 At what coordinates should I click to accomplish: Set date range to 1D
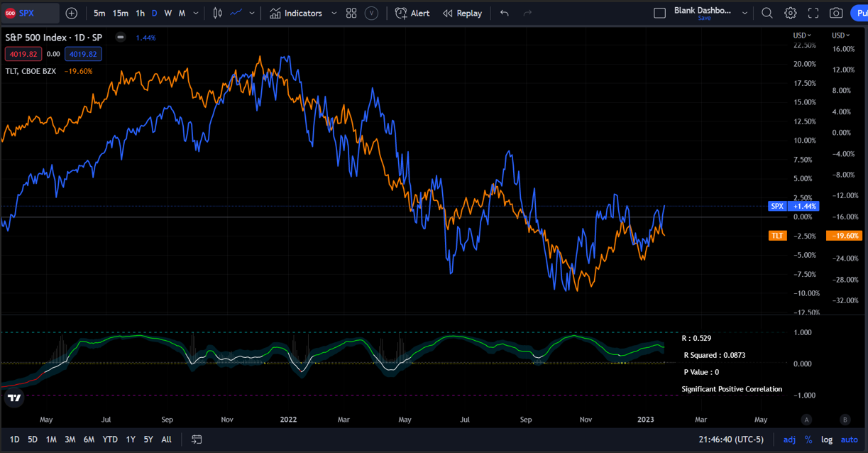point(15,440)
